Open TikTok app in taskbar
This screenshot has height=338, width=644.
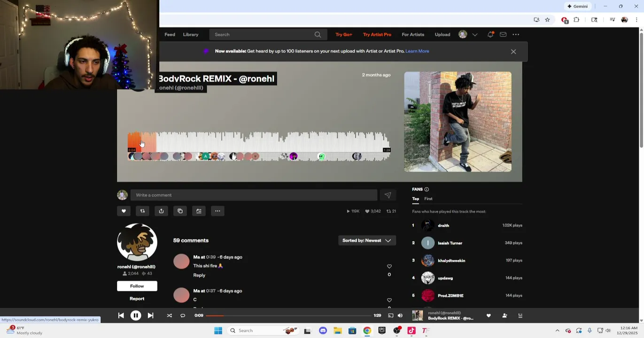[411, 330]
